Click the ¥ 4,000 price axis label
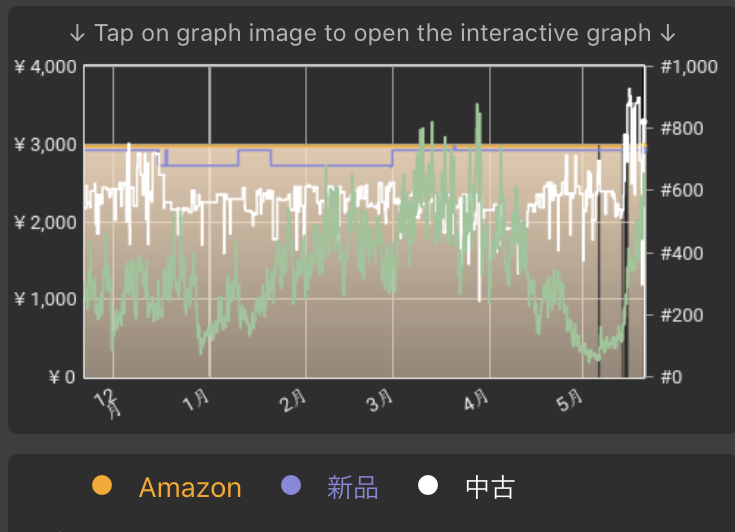Screen dimensions: 735x532 (46, 67)
